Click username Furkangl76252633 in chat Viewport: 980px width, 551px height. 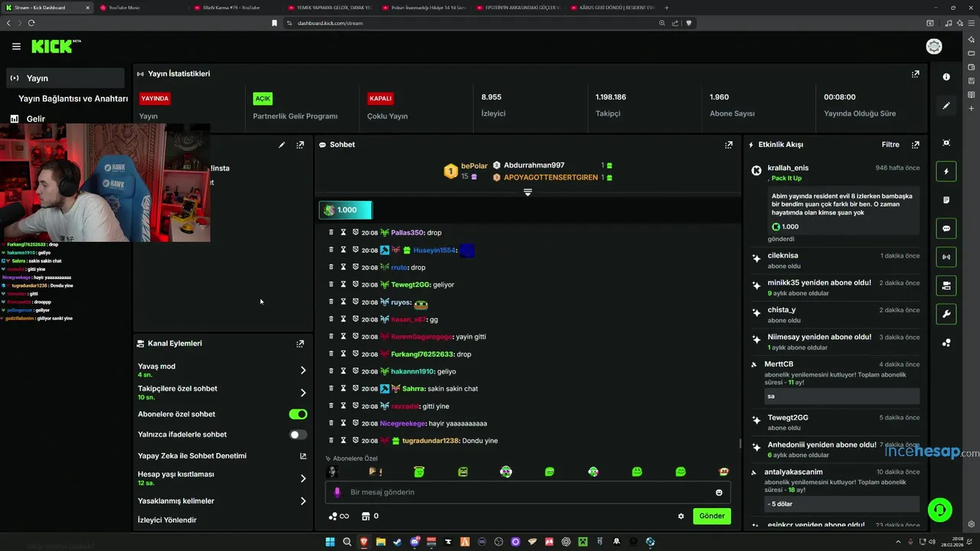422,354
